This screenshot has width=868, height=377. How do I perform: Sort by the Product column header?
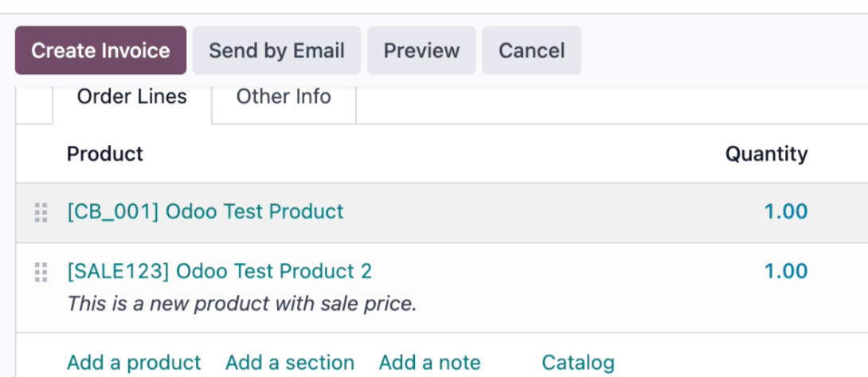tap(105, 154)
